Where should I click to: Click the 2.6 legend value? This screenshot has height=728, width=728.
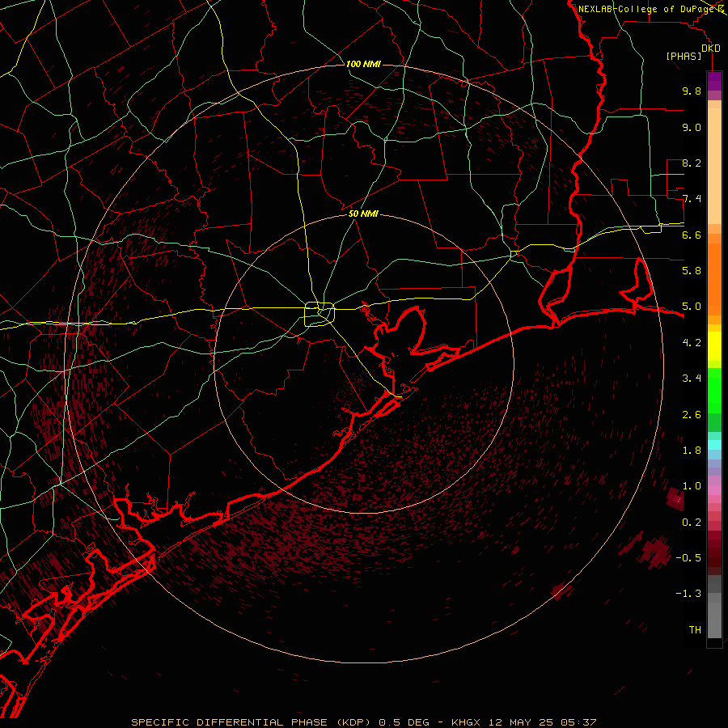click(692, 415)
